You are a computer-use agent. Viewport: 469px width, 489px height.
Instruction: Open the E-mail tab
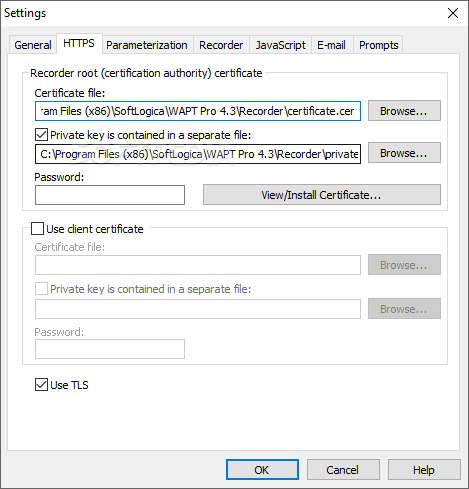(331, 45)
